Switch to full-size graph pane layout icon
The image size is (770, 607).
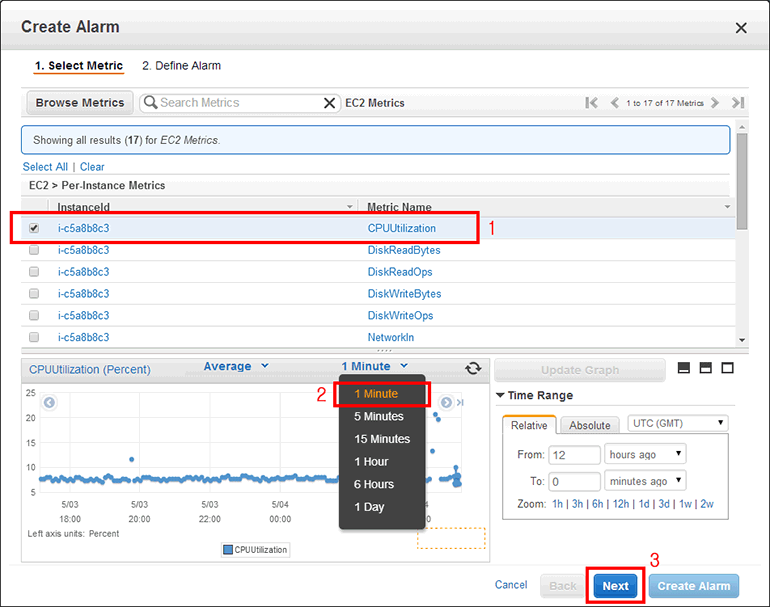[728, 368]
